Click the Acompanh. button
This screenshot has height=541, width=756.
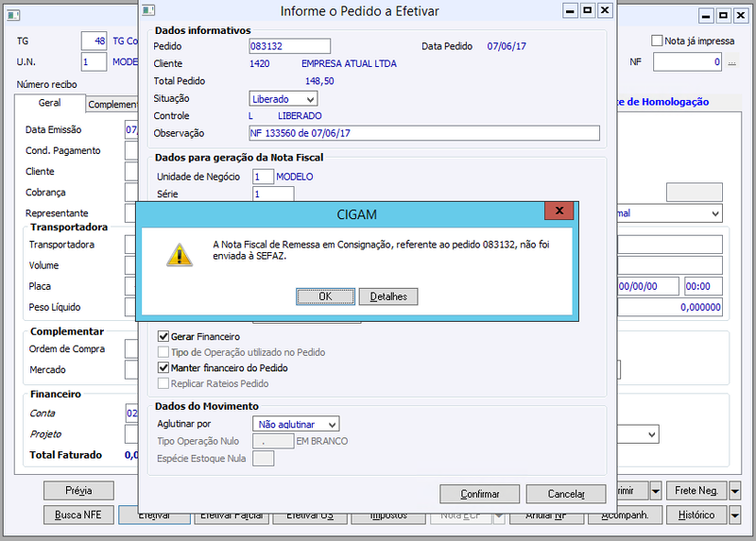point(625,516)
